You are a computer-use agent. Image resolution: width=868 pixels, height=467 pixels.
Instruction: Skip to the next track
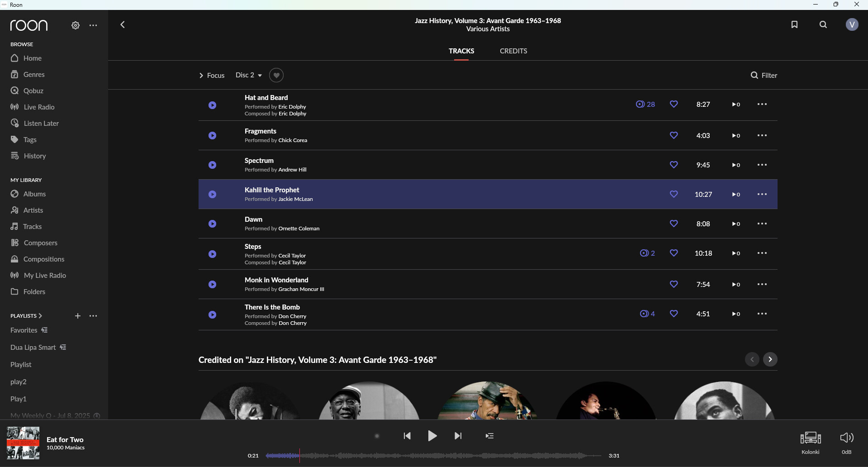(x=458, y=436)
